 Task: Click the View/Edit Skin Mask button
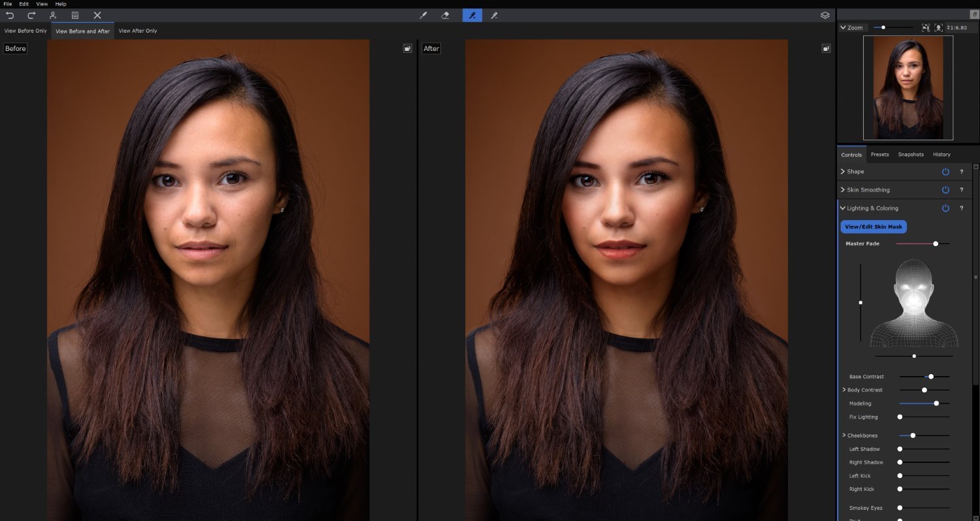pyautogui.click(x=874, y=227)
